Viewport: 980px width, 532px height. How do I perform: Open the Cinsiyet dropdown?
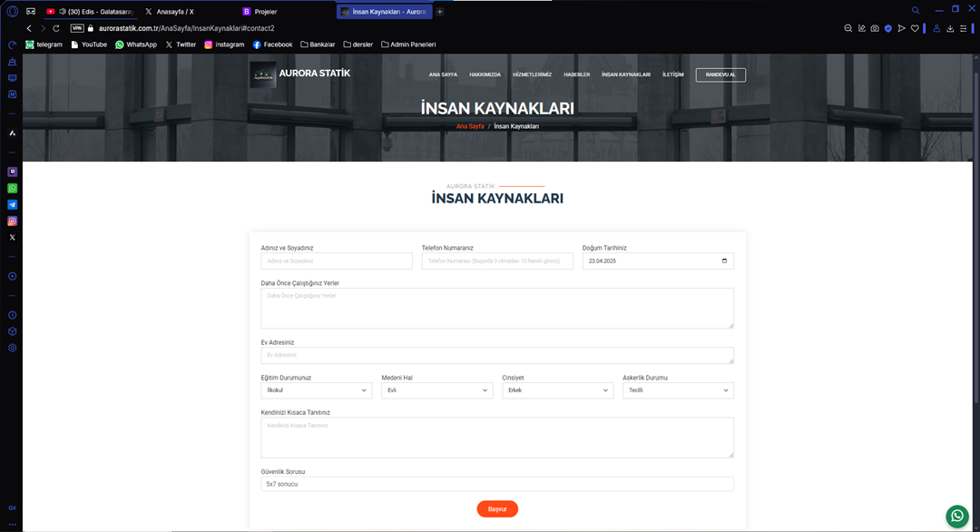(557, 390)
